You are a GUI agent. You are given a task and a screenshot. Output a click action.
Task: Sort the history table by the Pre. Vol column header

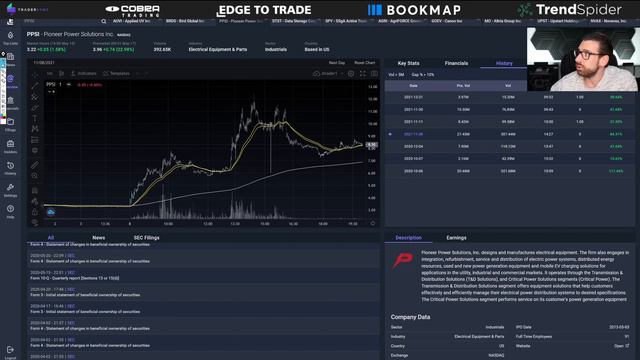coord(463,86)
